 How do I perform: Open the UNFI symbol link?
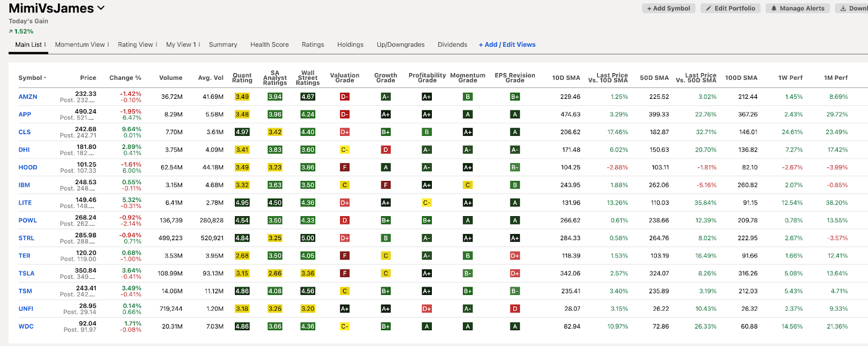(x=26, y=309)
